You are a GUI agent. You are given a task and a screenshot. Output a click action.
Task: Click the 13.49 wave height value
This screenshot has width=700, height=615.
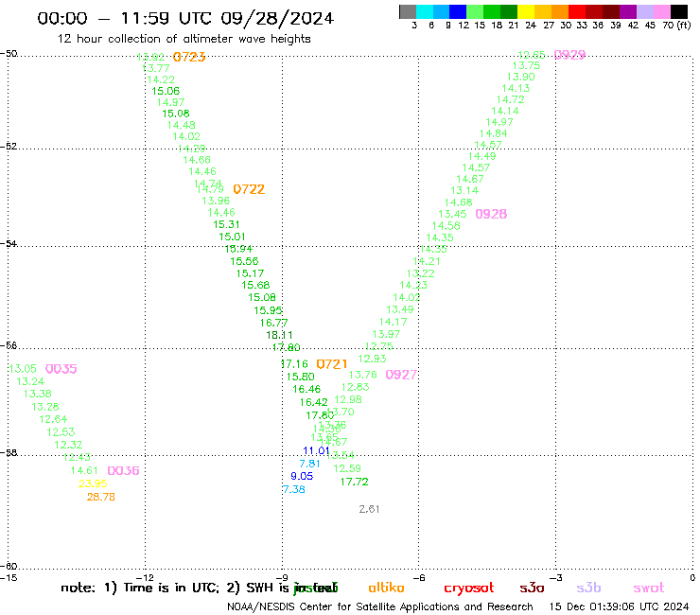pos(400,309)
